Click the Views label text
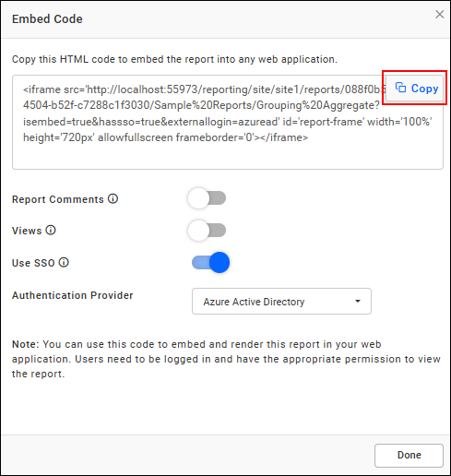The height and width of the screenshot is (476, 451). coord(27,231)
